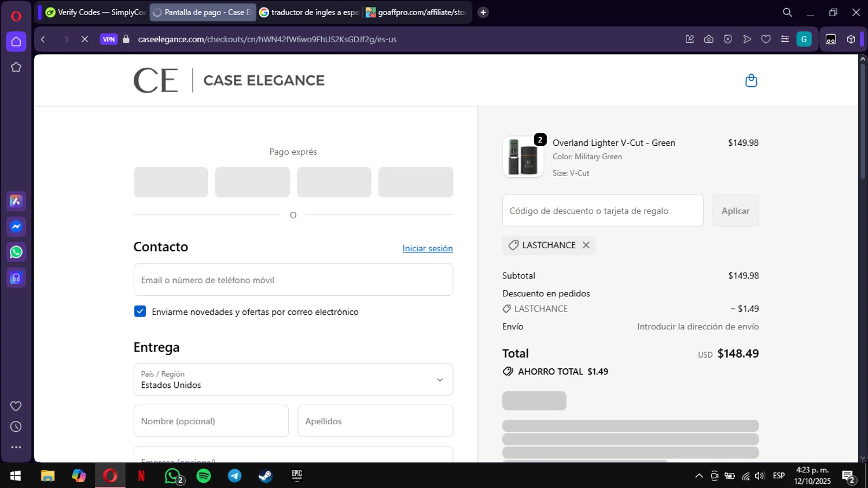Open sidebar three-dots settings
Viewport: 868px width, 488px height.
coord(16,447)
